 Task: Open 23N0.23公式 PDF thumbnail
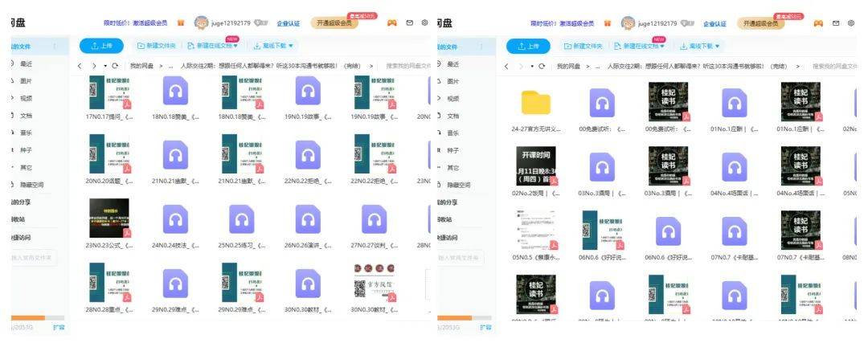109,218
